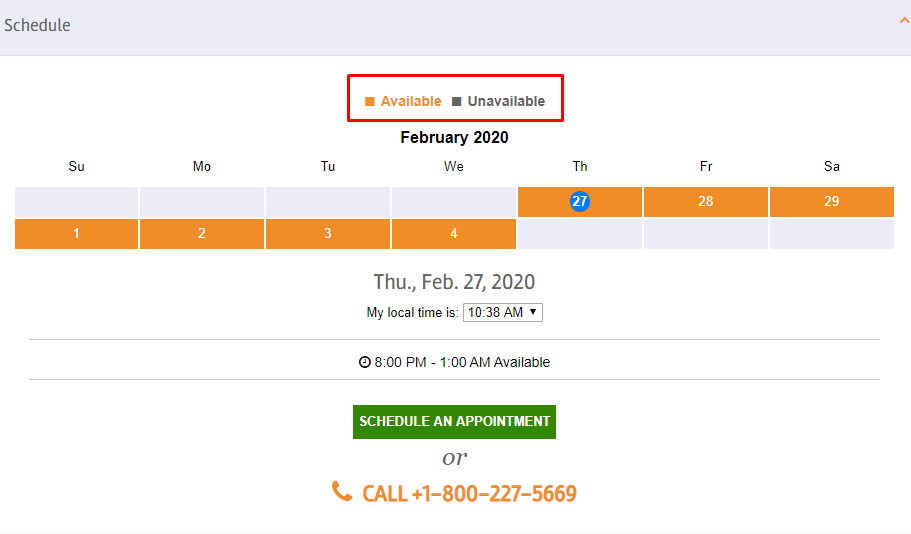Click the gray Unavailable legend square
This screenshot has width=911, height=534.
point(457,102)
